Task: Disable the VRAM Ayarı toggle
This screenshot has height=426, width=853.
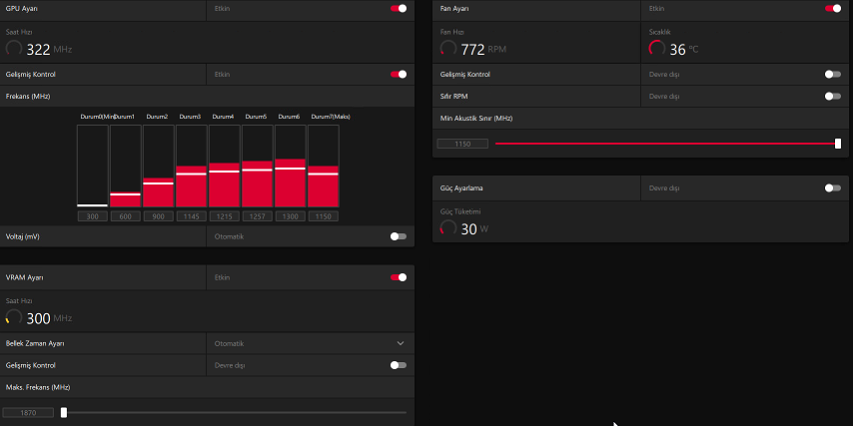Action: click(399, 277)
